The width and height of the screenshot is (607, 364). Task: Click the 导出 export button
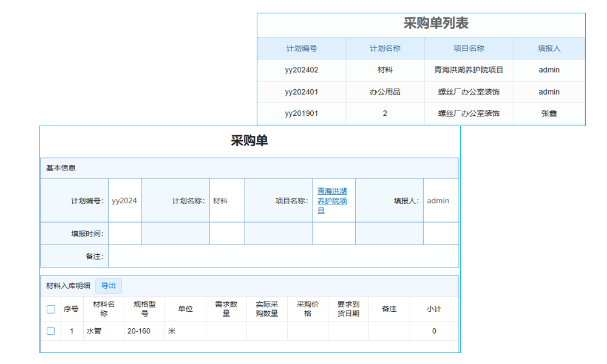click(108, 286)
